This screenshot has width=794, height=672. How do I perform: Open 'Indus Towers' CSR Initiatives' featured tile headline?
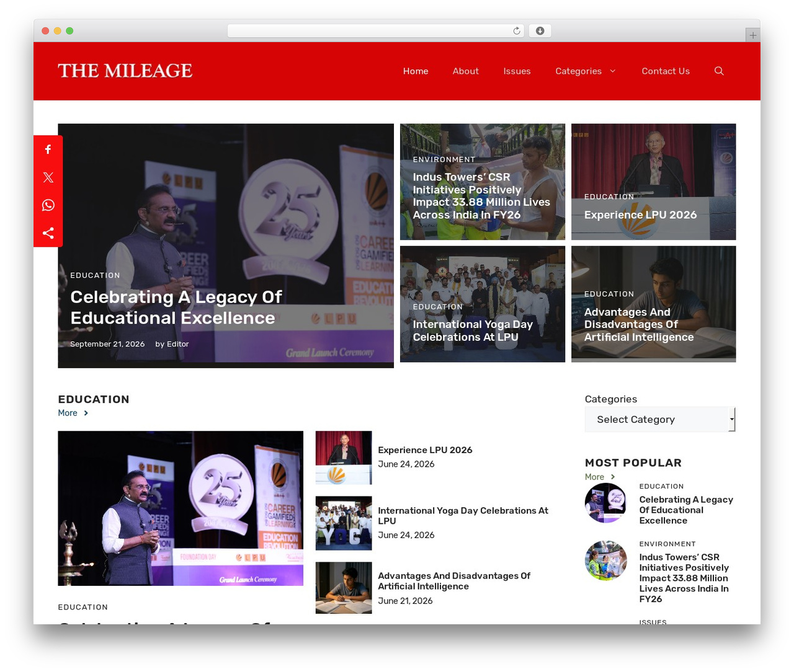tap(481, 196)
